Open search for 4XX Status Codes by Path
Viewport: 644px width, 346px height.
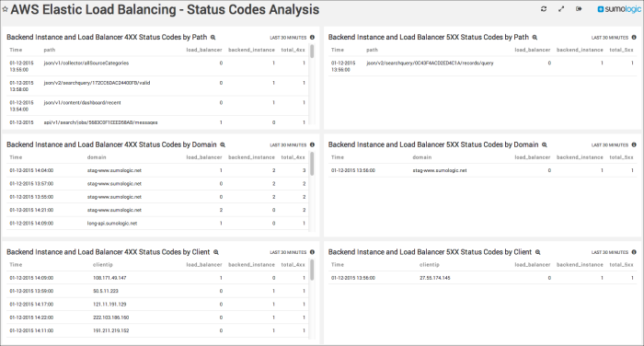pyautogui.click(x=213, y=38)
